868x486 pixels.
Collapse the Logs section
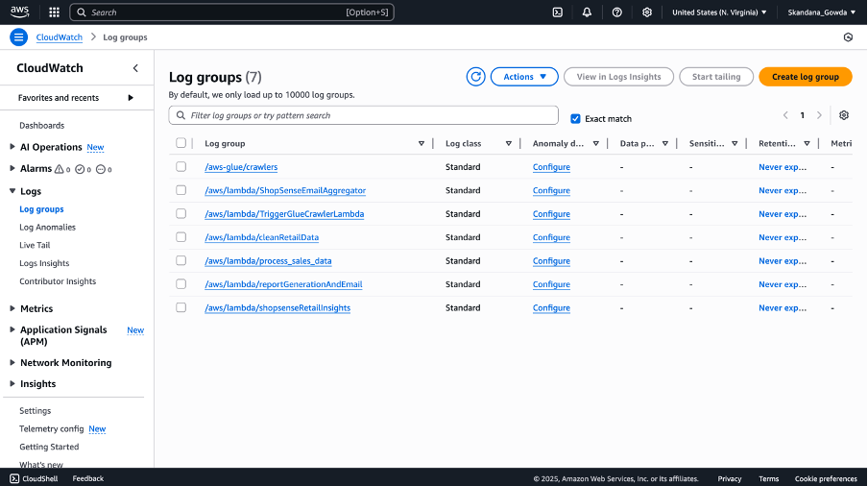point(12,191)
